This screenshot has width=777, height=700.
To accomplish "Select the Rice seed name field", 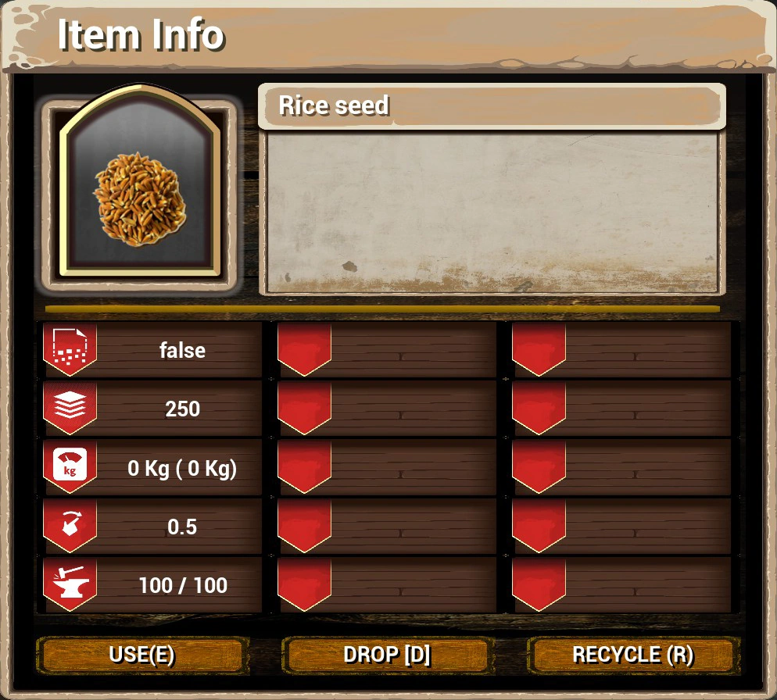I will click(x=492, y=106).
